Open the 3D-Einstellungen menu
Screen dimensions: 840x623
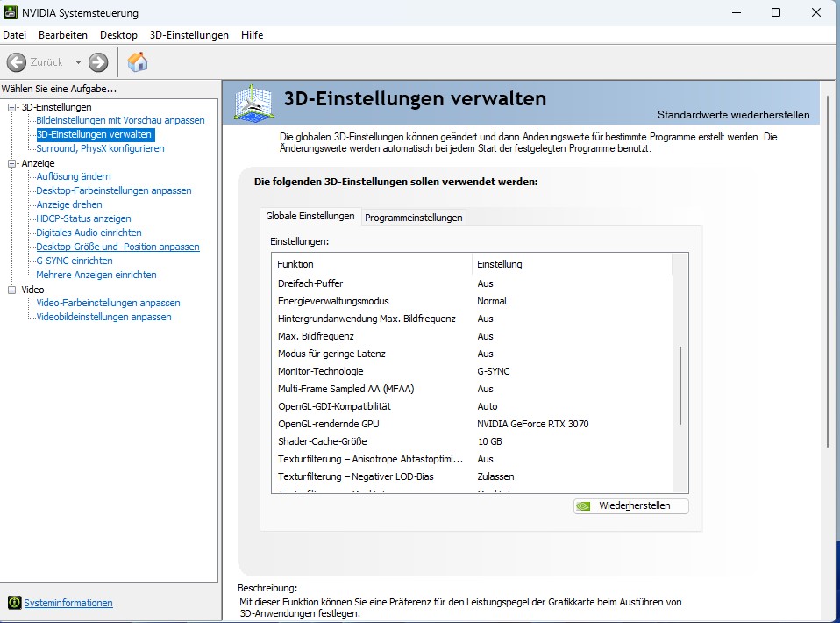click(189, 35)
